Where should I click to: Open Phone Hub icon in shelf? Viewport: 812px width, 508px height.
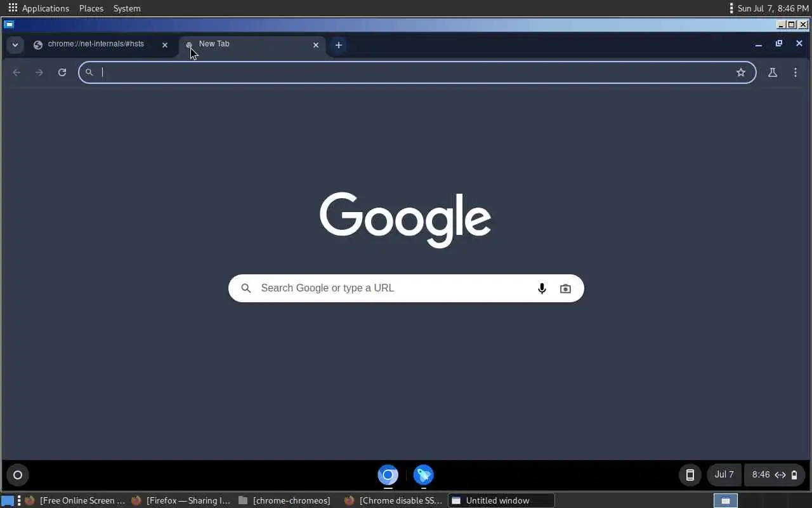(x=690, y=475)
